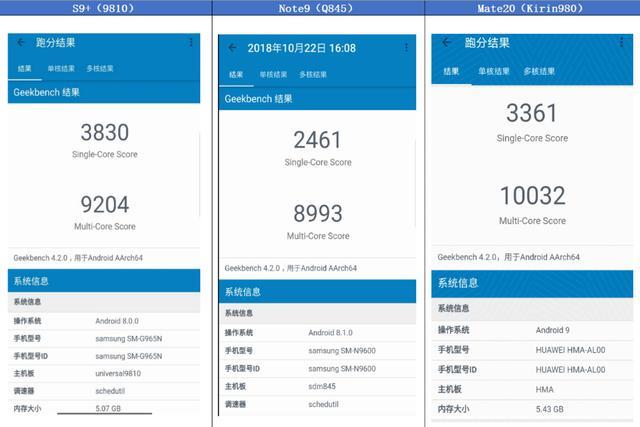The width and height of the screenshot is (640, 427).
Task: Click universal9810 motherboard value
Action: [118, 374]
